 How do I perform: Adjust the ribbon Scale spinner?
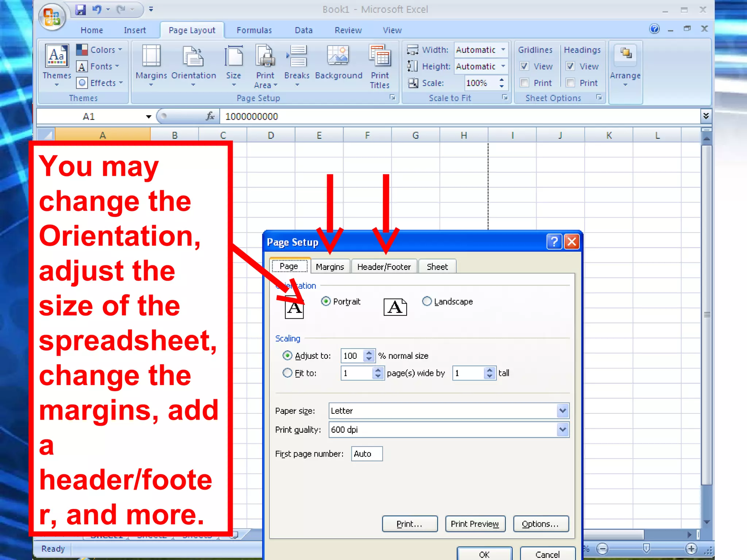pyautogui.click(x=502, y=83)
